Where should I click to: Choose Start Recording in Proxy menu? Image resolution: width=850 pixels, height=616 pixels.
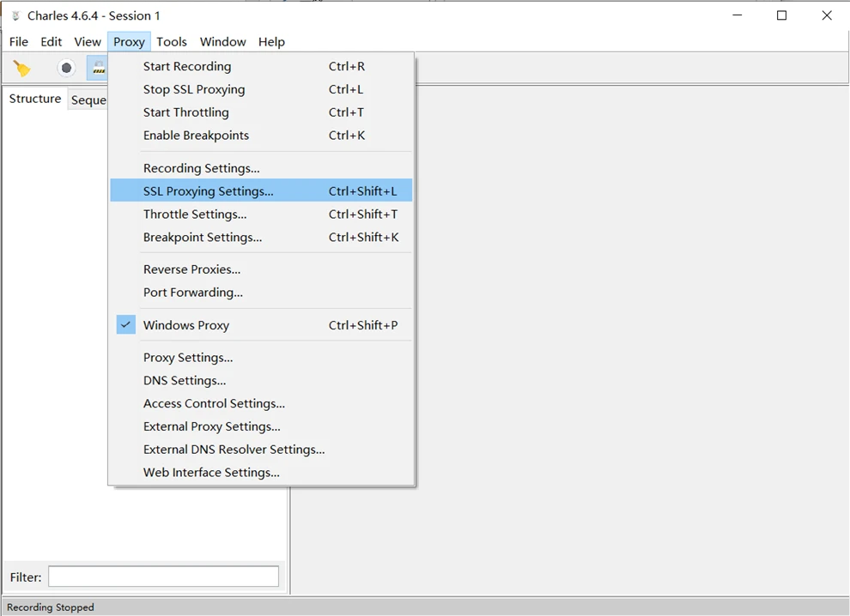tap(261, 66)
